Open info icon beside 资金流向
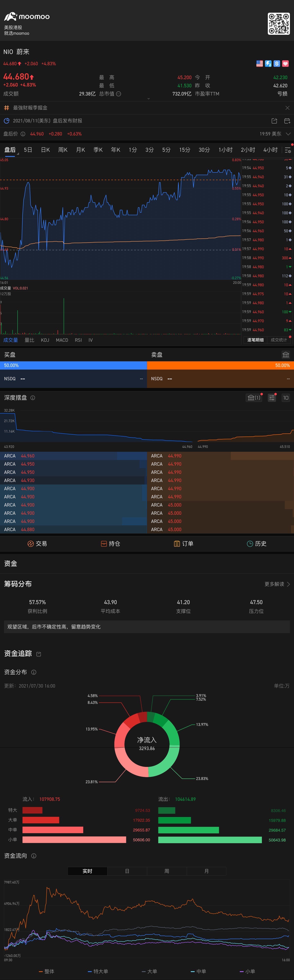Screen dimensions: 294x980 pos(34,856)
